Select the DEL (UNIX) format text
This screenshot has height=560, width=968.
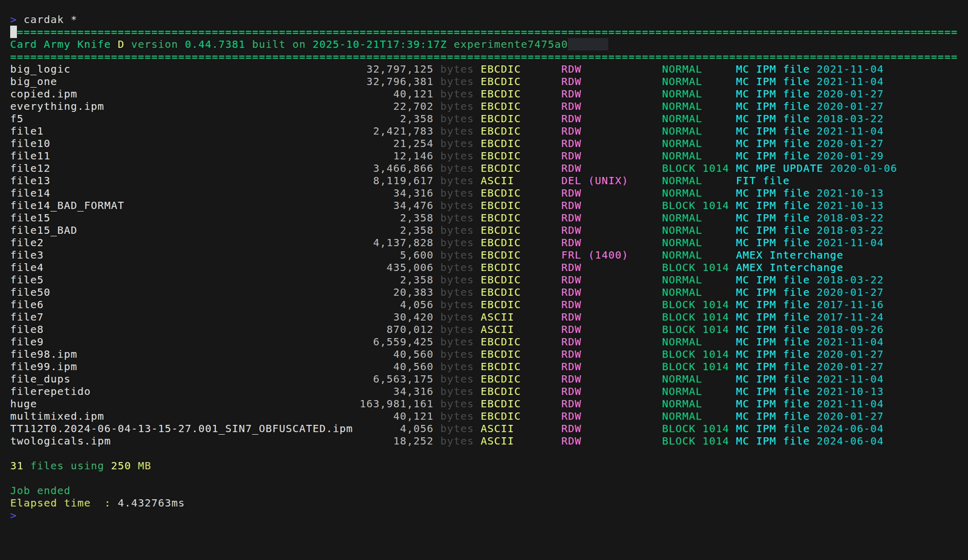coord(594,181)
